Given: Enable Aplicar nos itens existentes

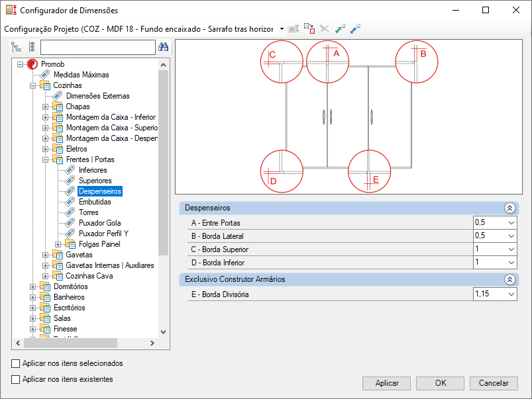Looking at the screenshot, I should [16, 379].
